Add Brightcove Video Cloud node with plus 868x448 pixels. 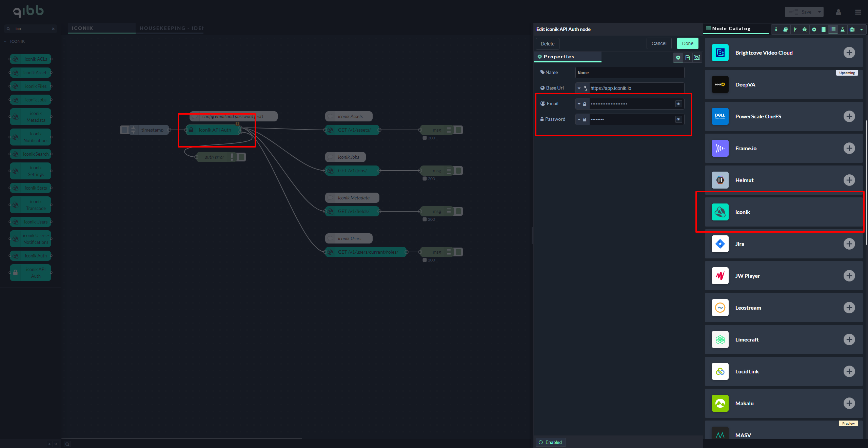coord(849,53)
